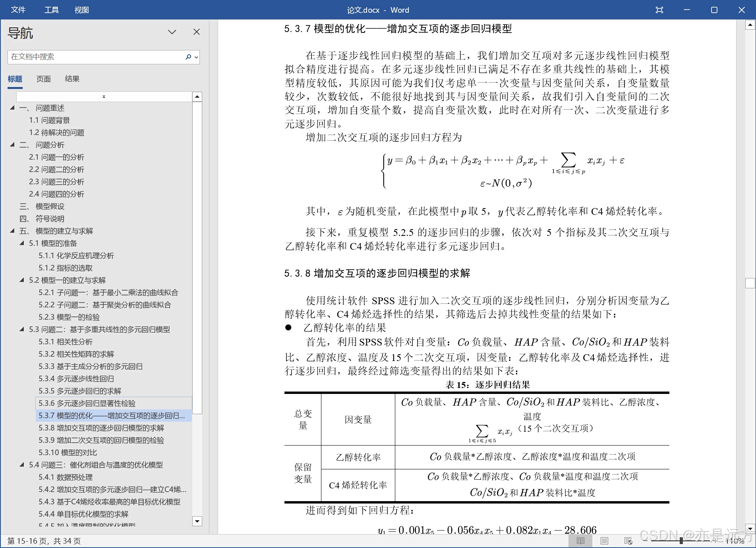Go to heading 5.2.1 子问题一
The width and height of the screenshot is (756, 548).
point(108,293)
